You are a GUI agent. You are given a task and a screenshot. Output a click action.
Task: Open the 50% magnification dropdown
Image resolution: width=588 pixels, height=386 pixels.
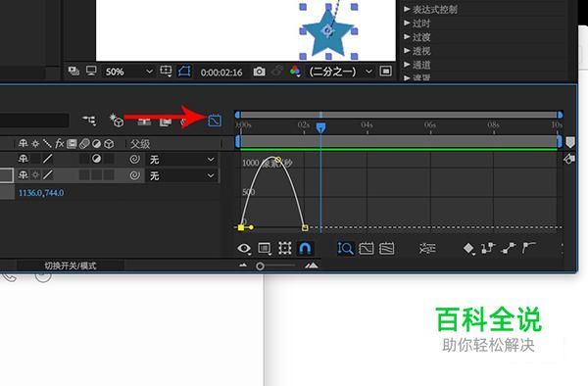point(128,72)
